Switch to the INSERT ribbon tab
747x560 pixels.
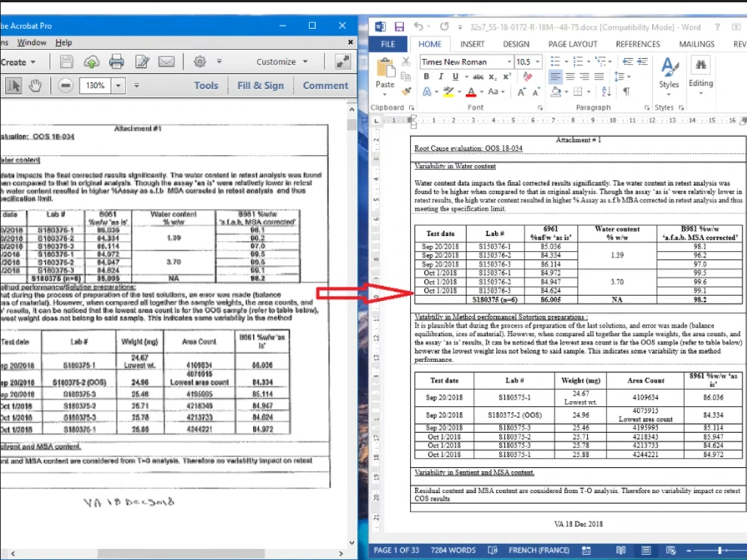[x=472, y=44]
